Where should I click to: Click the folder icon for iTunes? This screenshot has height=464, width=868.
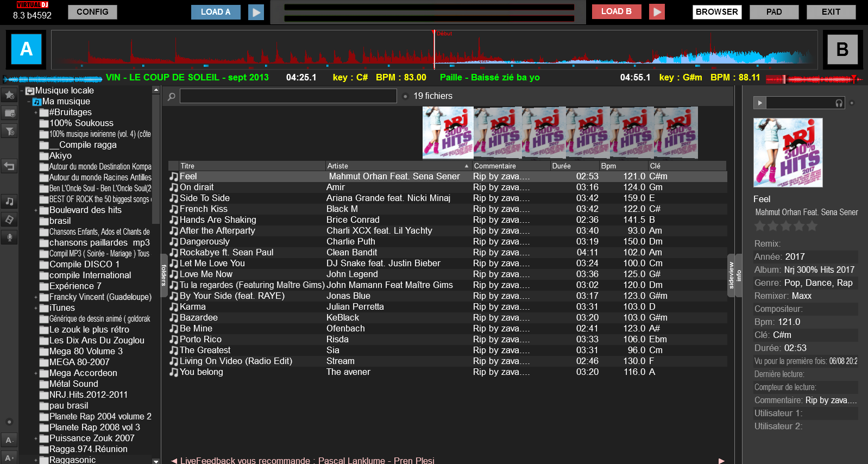tap(44, 308)
